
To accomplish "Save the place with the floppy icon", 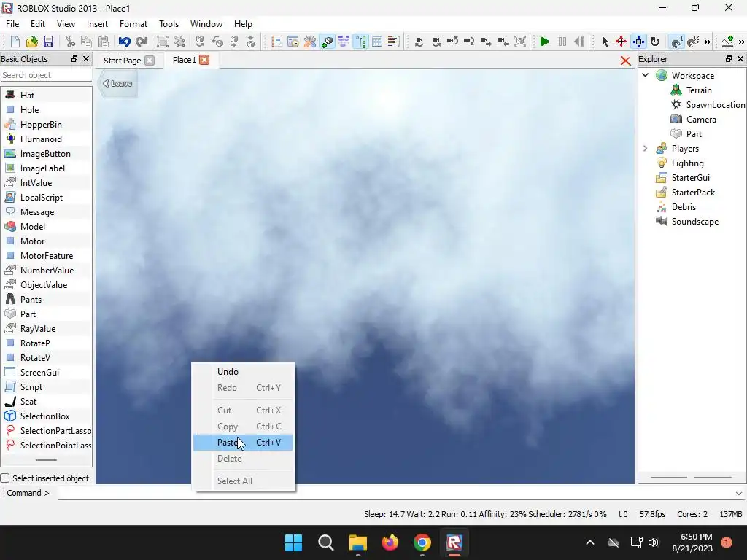I will click(x=48, y=42).
